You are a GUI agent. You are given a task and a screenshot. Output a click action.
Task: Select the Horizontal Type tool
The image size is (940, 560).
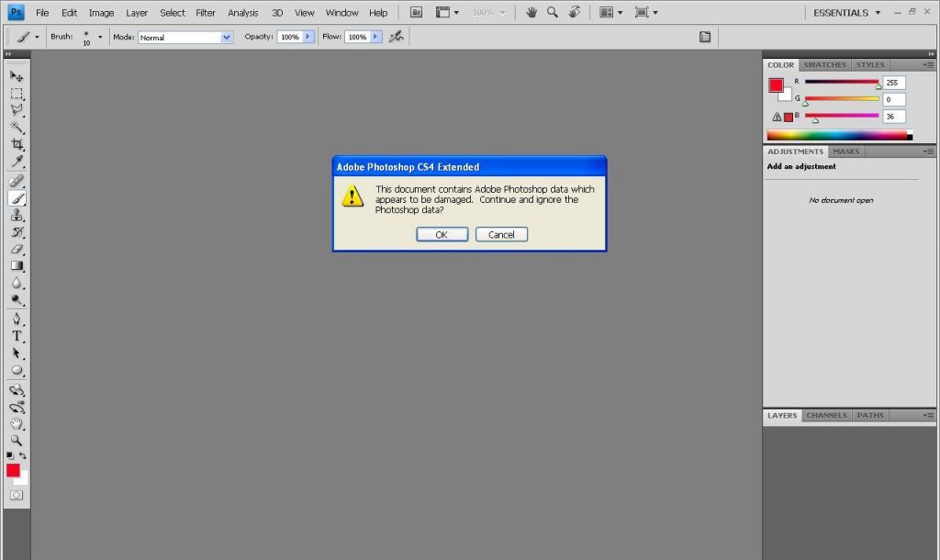(17, 336)
